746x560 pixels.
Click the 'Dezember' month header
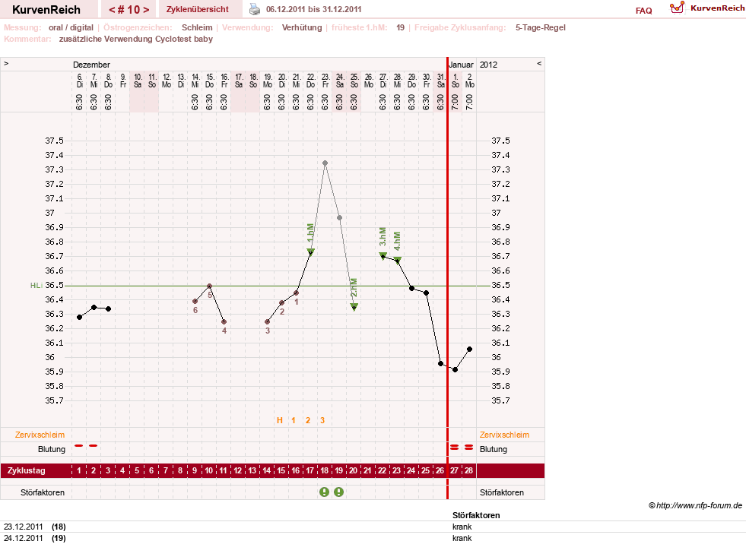(x=91, y=65)
